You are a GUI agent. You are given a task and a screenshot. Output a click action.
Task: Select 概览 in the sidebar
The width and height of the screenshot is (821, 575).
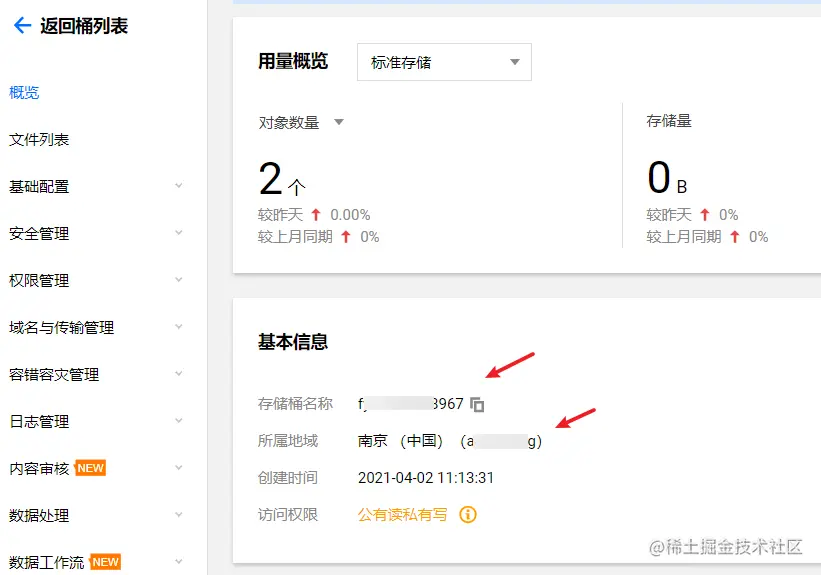24,93
